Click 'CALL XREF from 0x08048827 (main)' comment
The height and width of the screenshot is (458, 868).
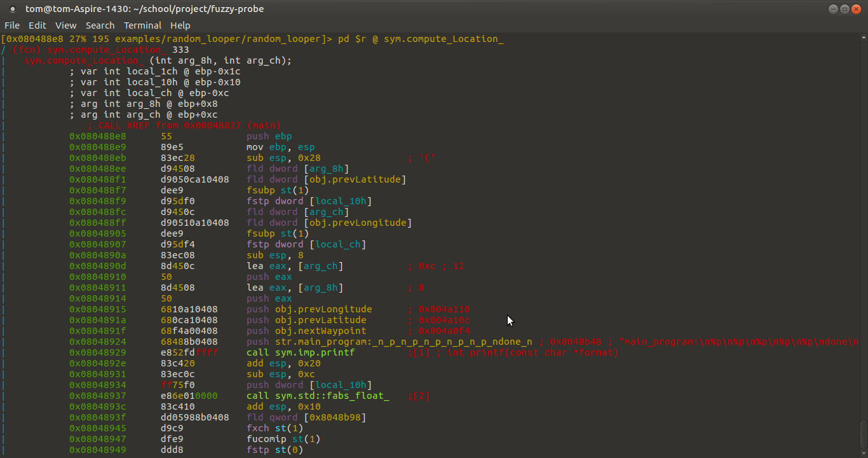coord(184,125)
